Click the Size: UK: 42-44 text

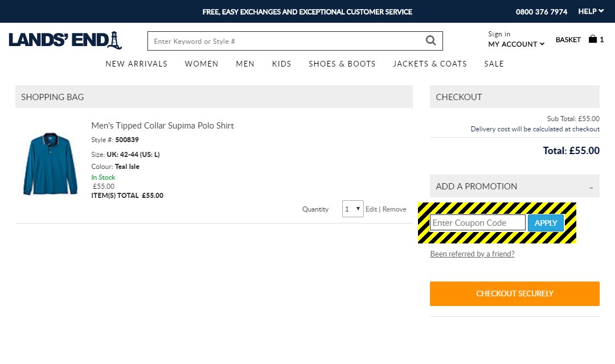click(x=125, y=154)
